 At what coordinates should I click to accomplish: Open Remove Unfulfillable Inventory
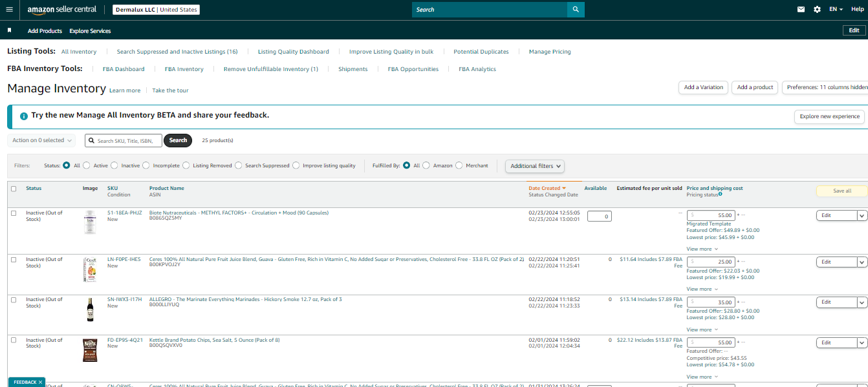point(271,69)
